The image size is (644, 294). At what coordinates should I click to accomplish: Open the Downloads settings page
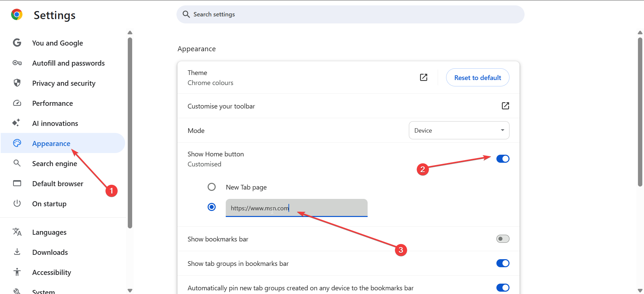click(x=50, y=252)
